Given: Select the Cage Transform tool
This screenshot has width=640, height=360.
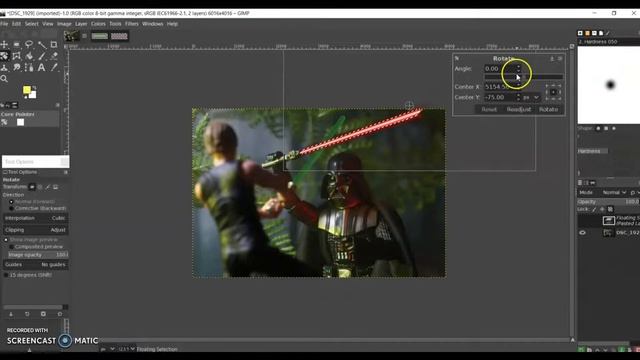Looking at the screenshot, I should click(17, 56).
